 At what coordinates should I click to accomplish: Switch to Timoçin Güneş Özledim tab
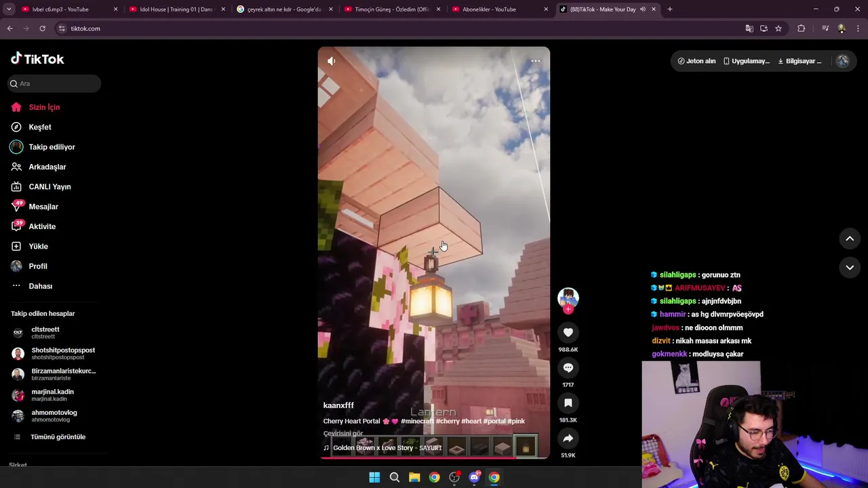[x=392, y=9]
